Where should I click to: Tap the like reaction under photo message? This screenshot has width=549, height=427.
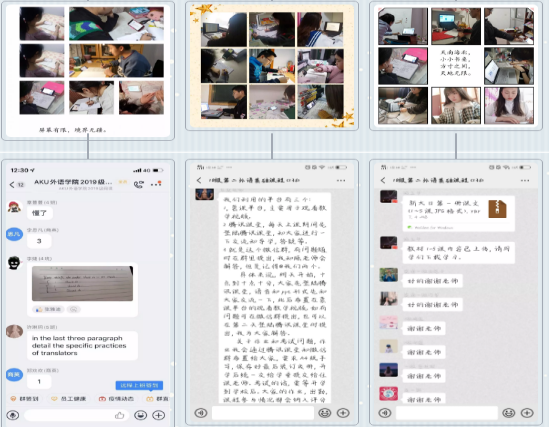click(48, 309)
